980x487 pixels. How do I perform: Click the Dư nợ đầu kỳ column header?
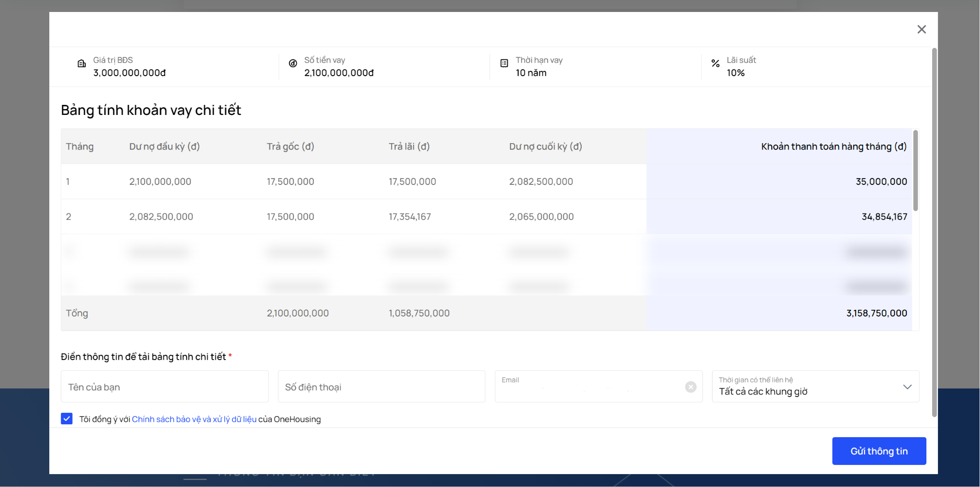[164, 147]
